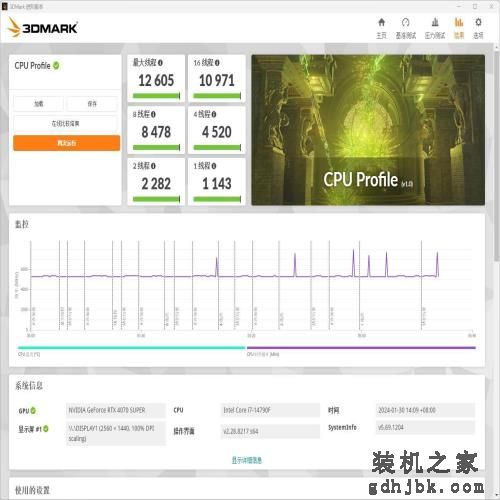Screen dimensions: 500x500
Task: Select the score value 4 520
Action: click(217, 132)
